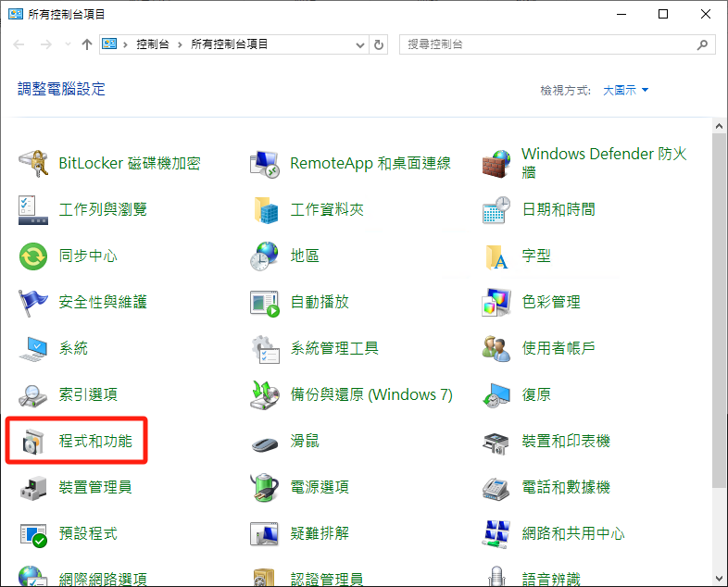Image resolution: width=728 pixels, height=587 pixels.
Task: Open 滑鼠 mouse icon
Action: (265, 443)
